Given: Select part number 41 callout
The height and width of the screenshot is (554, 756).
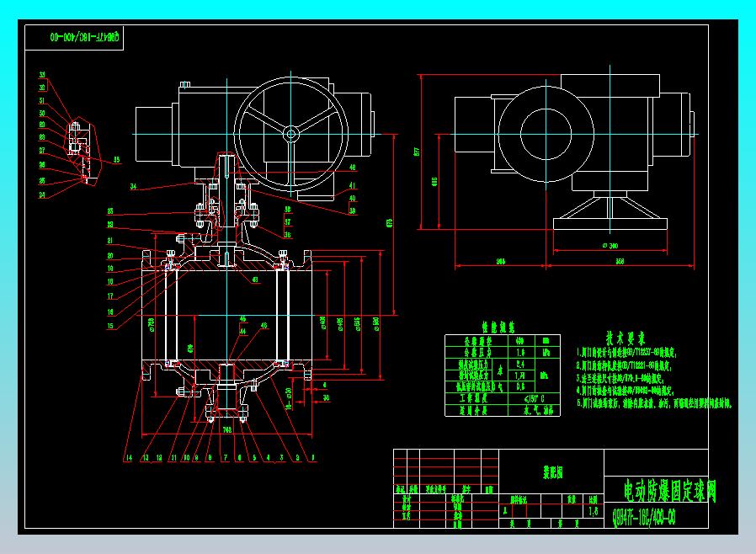Looking at the screenshot, I should [x=353, y=185].
